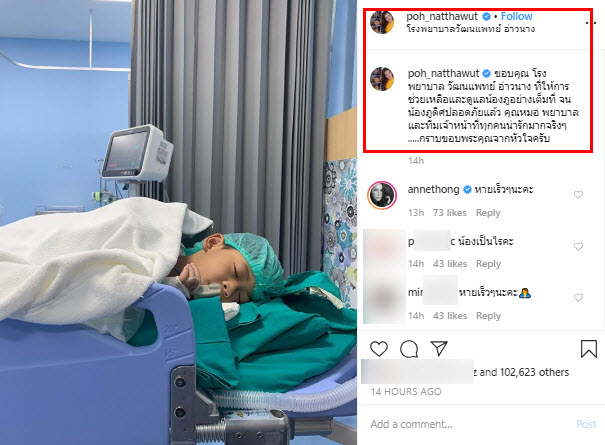Click the Post comment button
Screen dimensions: 605x445
pos(586,424)
